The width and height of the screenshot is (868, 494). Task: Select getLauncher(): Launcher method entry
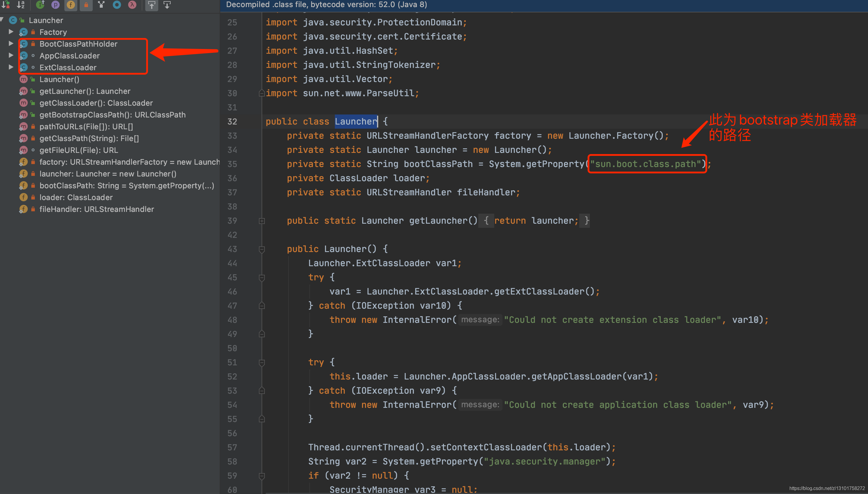[84, 91]
